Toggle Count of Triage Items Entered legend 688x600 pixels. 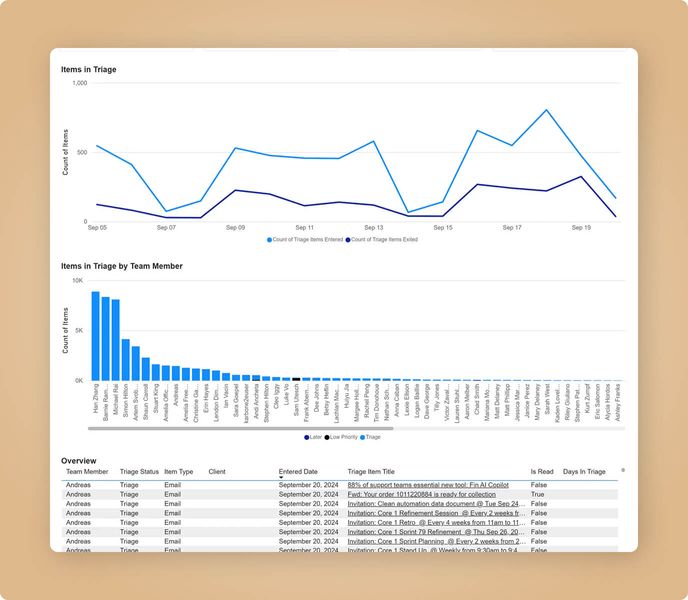coord(305,240)
